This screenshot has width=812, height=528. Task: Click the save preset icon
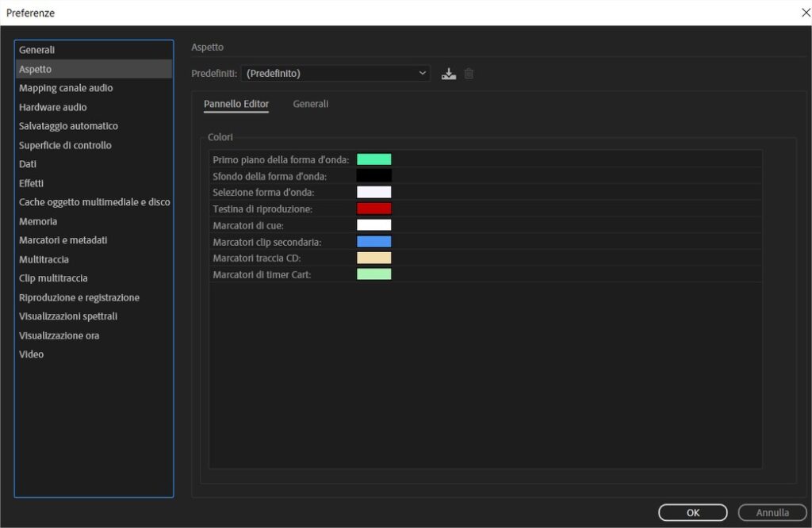coord(449,74)
